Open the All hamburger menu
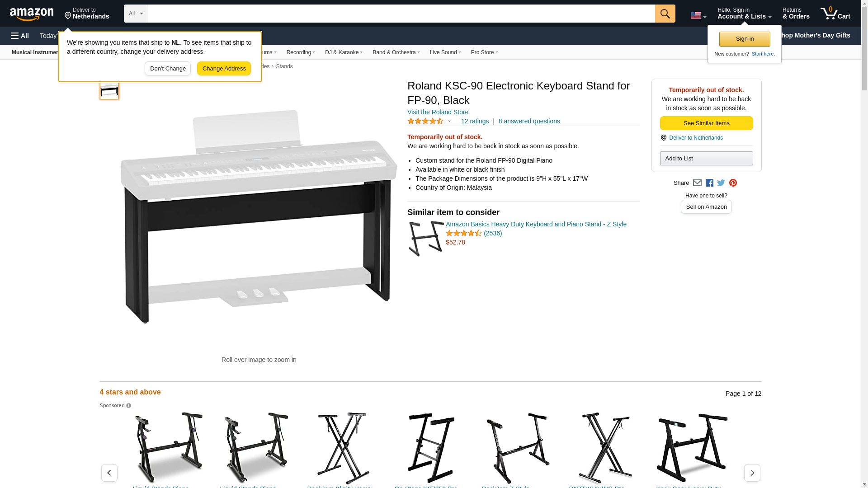The image size is (868, 488). (20, 36)
